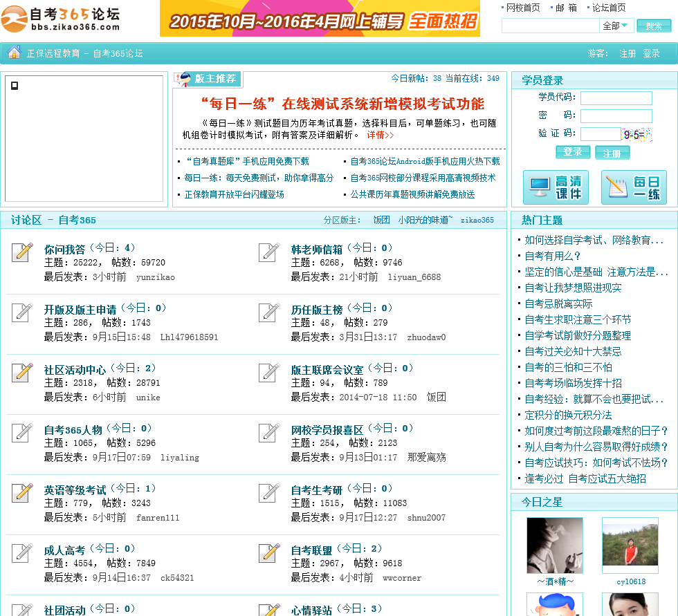Open the 社区活动中心 forum board
The image size is (678, 616).
point(75,370)
